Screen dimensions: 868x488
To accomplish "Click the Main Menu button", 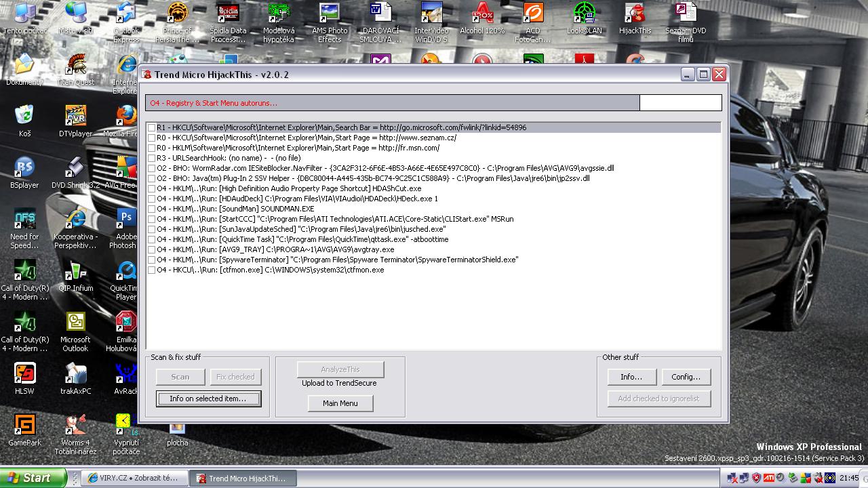I will (x=340, y=403).
